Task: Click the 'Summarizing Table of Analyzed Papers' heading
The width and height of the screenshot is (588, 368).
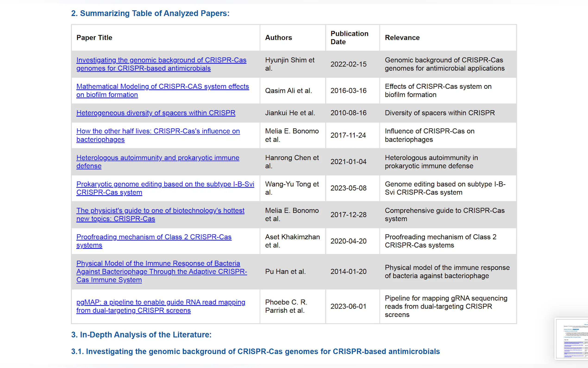Action: (x=150, y=13)
